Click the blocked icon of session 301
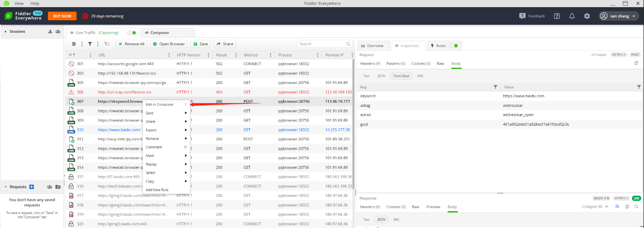644x228 pixels. pos(71,64)
